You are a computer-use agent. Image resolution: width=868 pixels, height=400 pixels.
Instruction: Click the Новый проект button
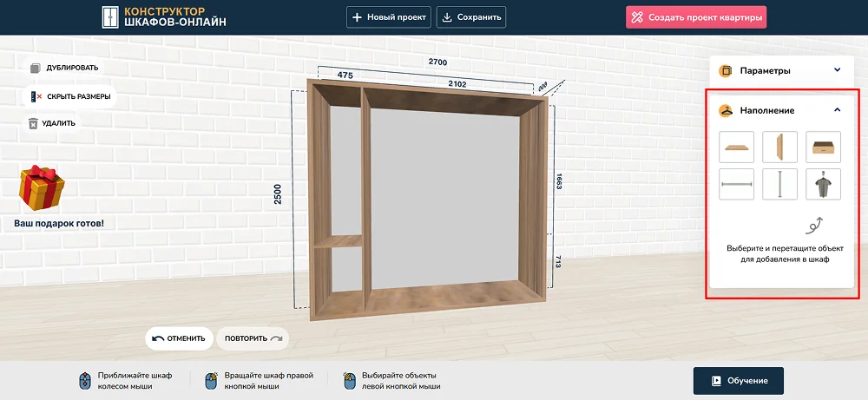click(x=389, y=17)
